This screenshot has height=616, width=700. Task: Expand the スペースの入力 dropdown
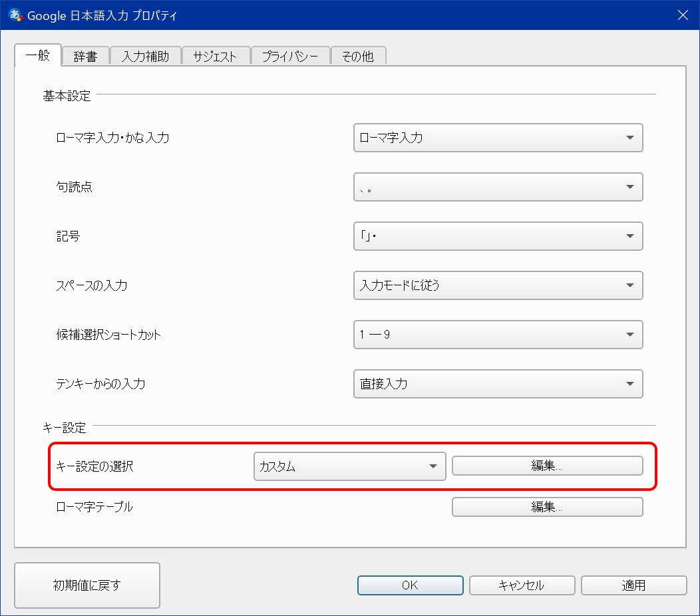[498, 285]
